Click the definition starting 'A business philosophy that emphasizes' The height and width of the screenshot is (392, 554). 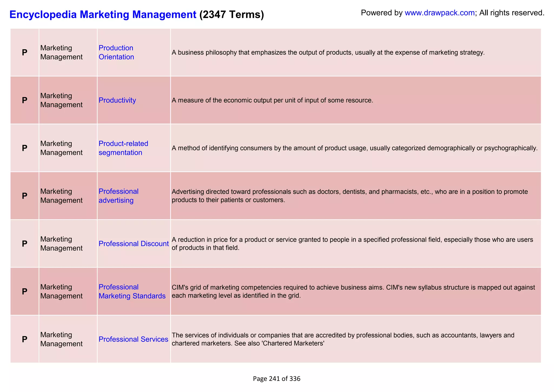[328, 52]
